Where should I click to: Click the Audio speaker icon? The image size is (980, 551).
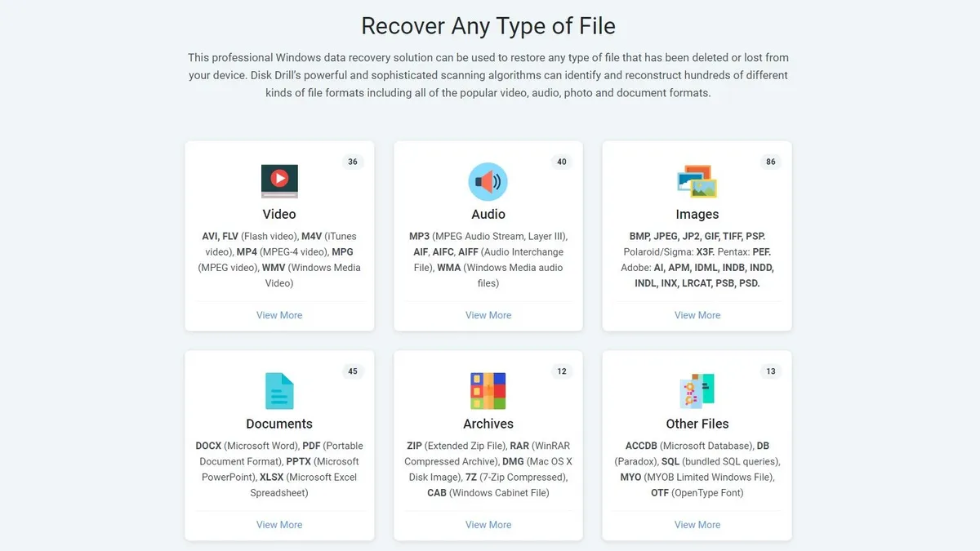(488, 181)
